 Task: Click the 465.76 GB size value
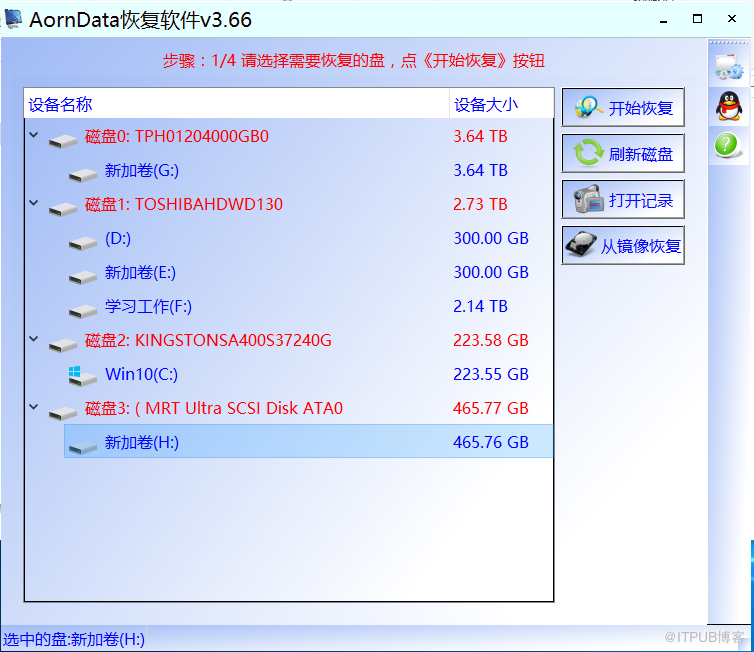coord(491,442)
